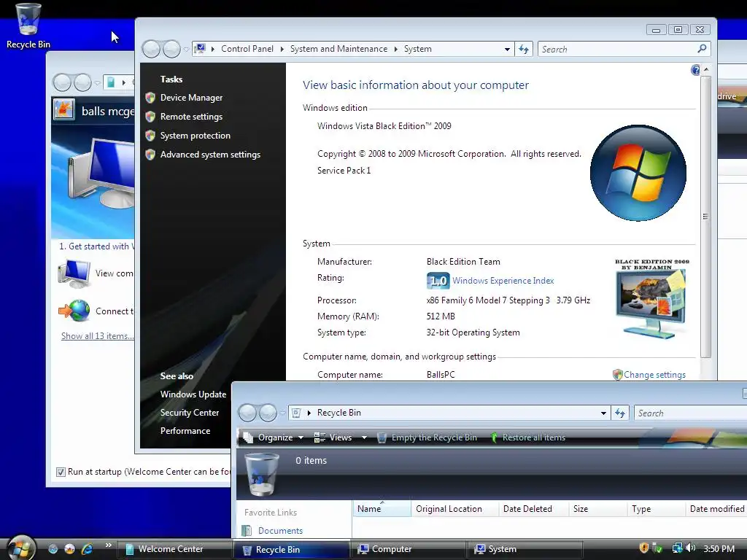Sort by Date Deleted column
Viewport: 747px width, 560px height.
[x=533, y=508]
